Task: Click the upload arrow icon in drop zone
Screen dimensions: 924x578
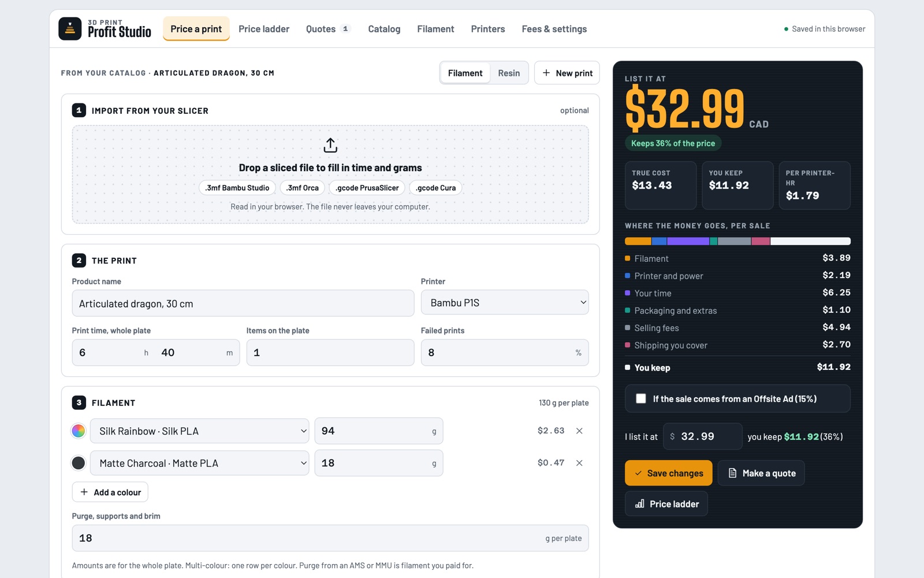Action: pos(330,145)
